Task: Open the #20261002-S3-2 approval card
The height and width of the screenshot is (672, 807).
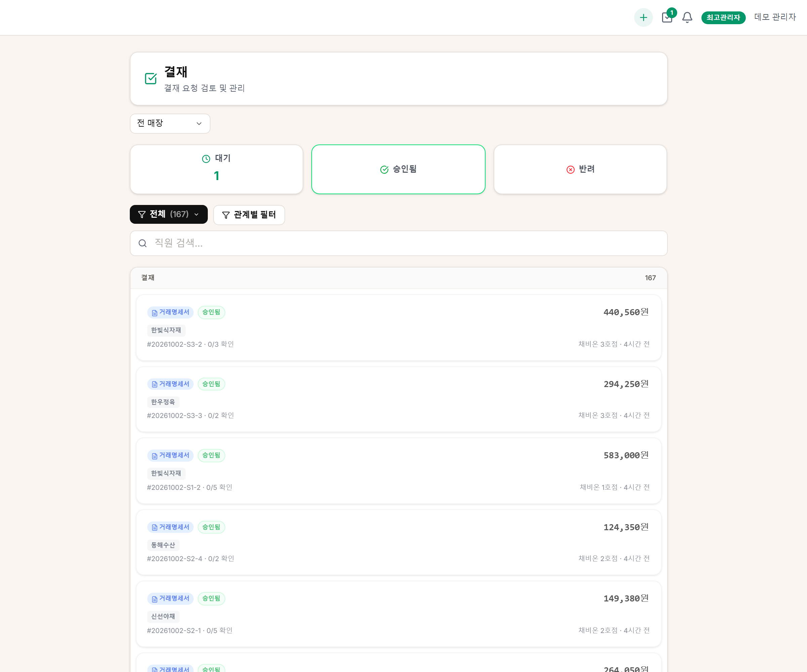Action: (x=398, y=328)
